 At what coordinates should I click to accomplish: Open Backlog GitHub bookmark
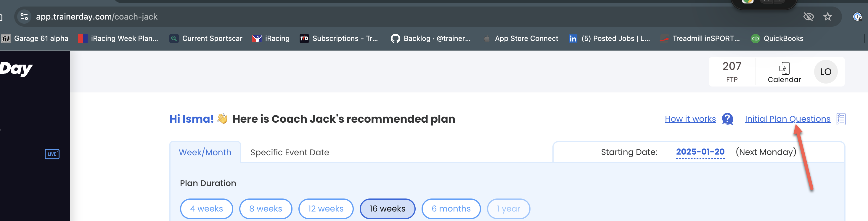[431, 39]
